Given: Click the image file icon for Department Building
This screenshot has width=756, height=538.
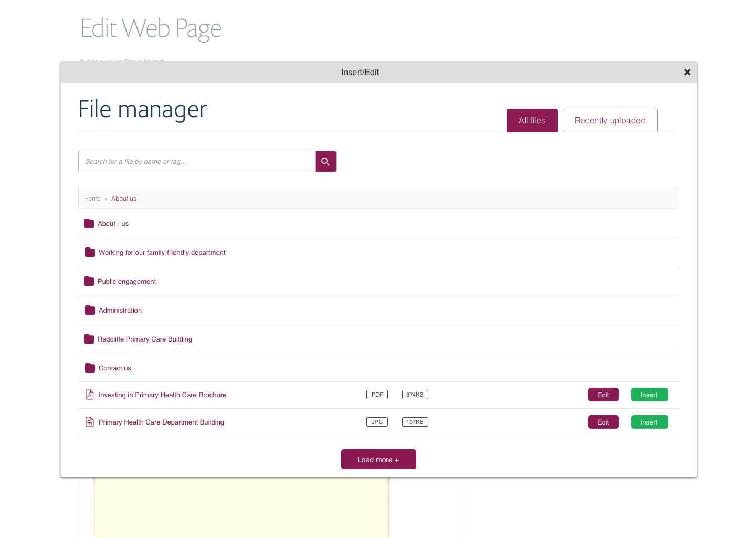Looking at the screenshot, I should click(90, 422).
